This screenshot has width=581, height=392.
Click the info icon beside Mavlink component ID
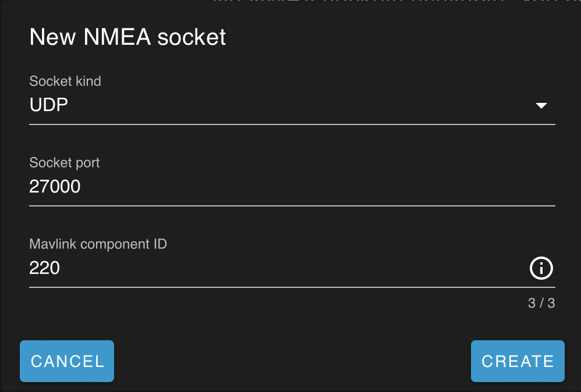point(541,269)
